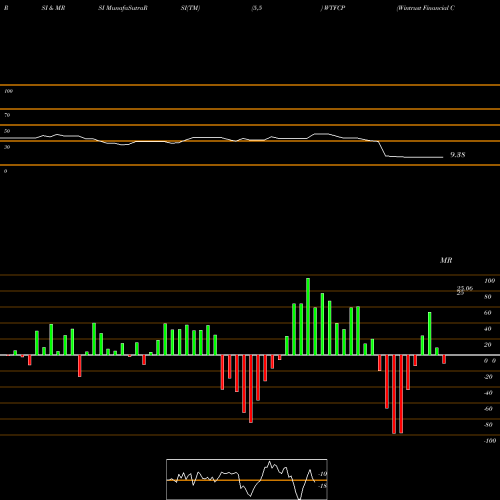Click the MR panel title label
Image resolution: width=500 pixels, height=500 pixels.
point(446,260)
